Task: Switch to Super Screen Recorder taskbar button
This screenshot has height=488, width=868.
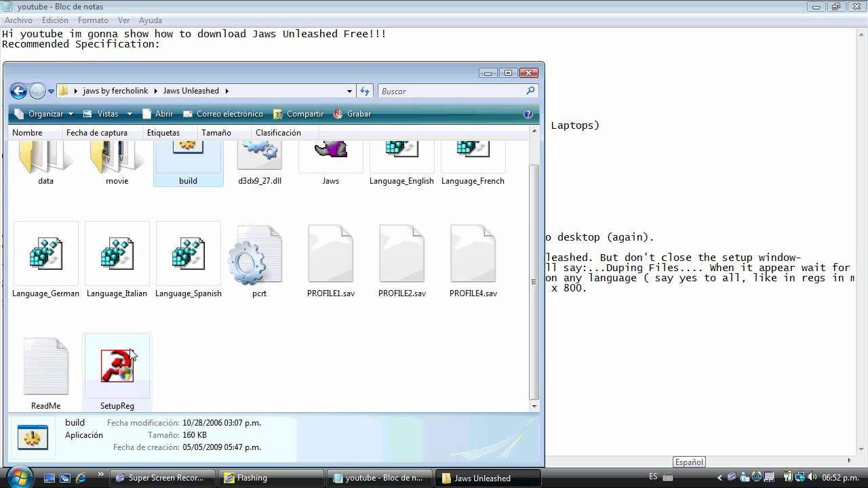Action: pyautogui.click(x=163, y=478)
